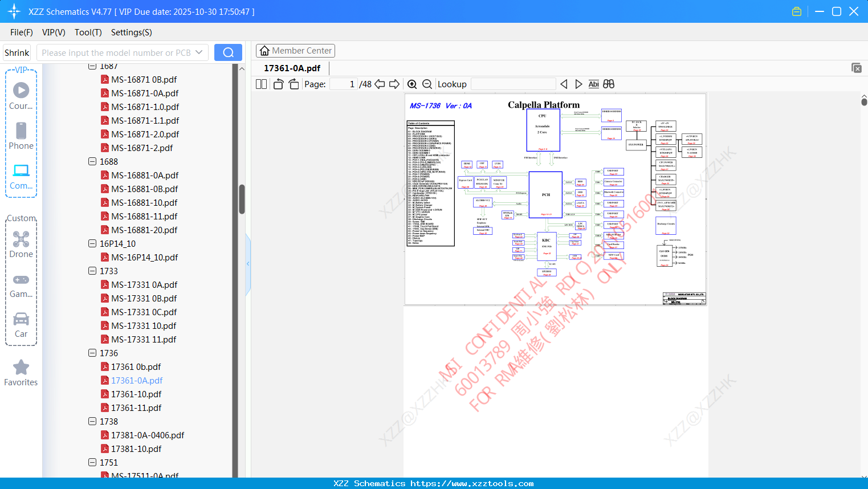Image resolution: width=868 pixels, height=489 pixels.
Task: Zoom in on the schematic
Action: (412, 84)
